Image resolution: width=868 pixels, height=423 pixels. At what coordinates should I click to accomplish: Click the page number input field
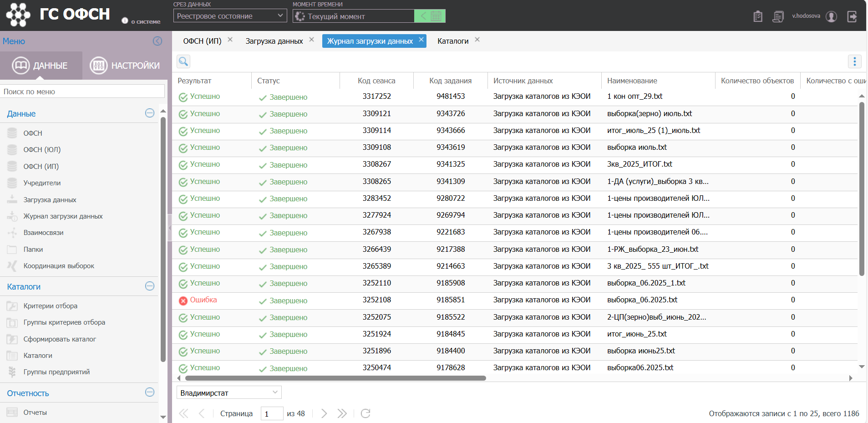[272, 413]
